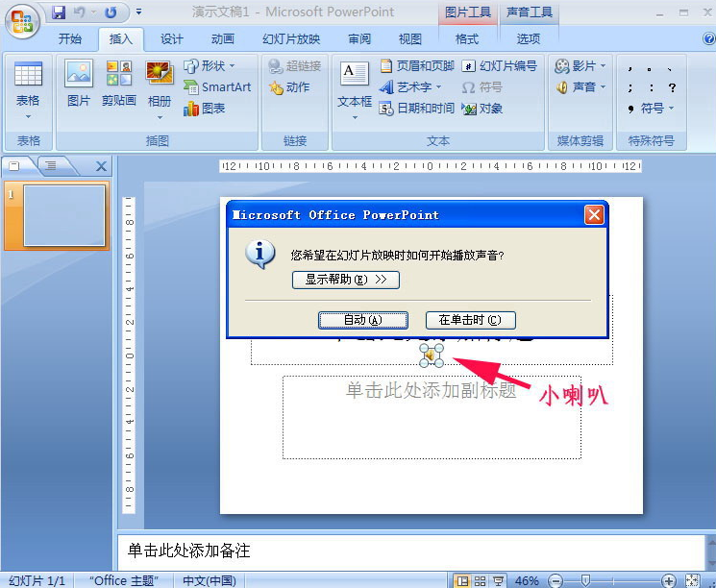716x588 pixels.
Task: Insert 幻灯片编号 slide number
Action: click(499, 66)
